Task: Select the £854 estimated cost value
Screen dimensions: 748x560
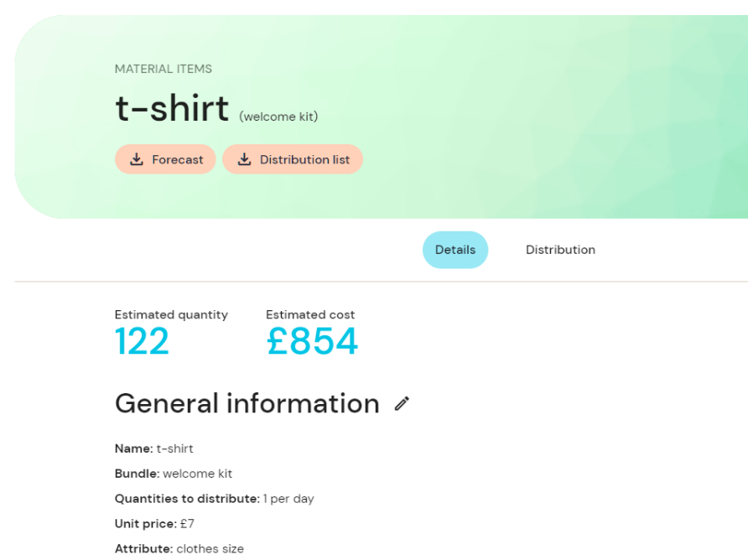Action: [x=312, y=341]
